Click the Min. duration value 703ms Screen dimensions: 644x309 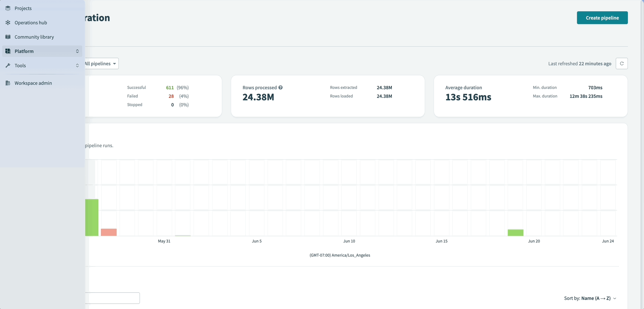pyautogui.click(x=595, y=88)
